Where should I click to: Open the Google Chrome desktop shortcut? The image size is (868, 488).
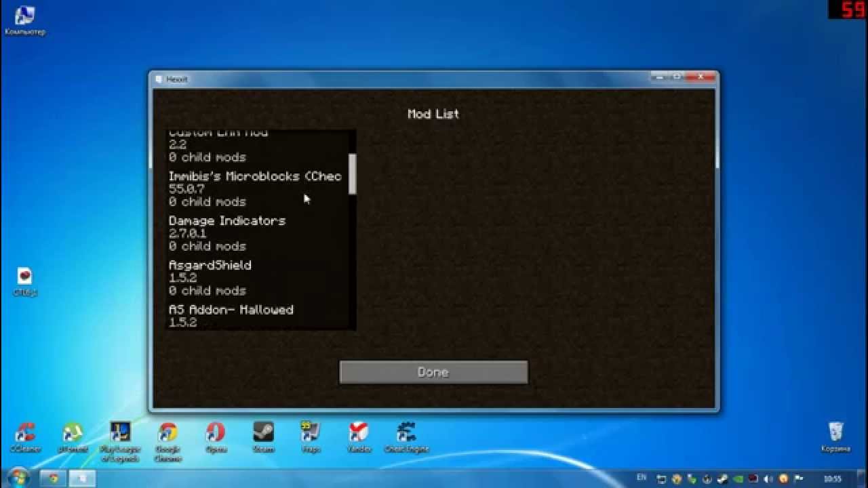[167, 442]
